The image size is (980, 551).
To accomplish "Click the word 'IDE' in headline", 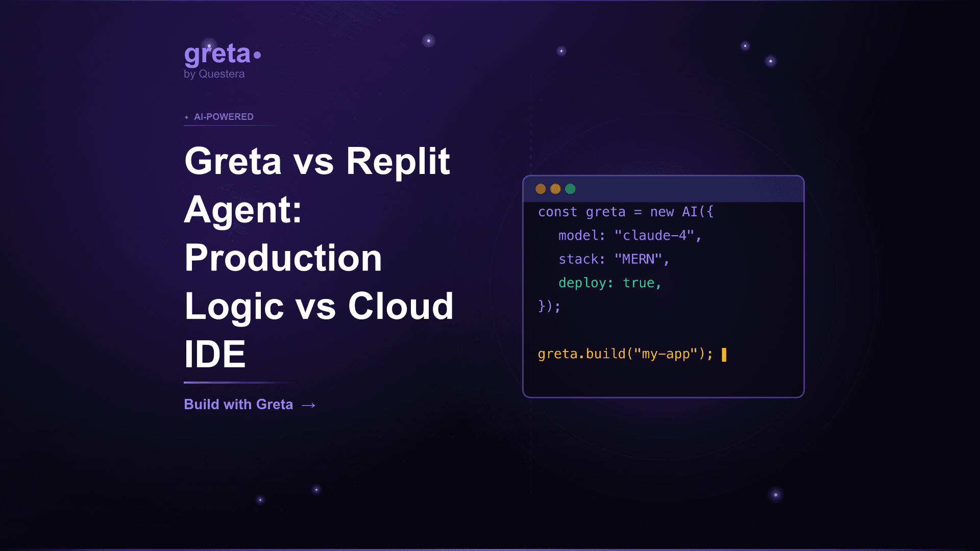I will [215, 354].
